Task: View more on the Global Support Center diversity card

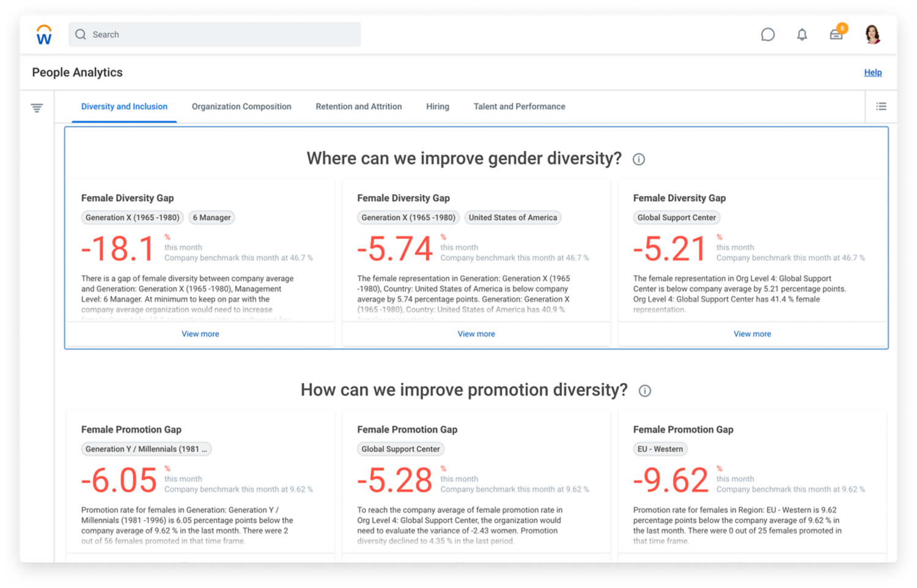Action: (x=752, y=334)
